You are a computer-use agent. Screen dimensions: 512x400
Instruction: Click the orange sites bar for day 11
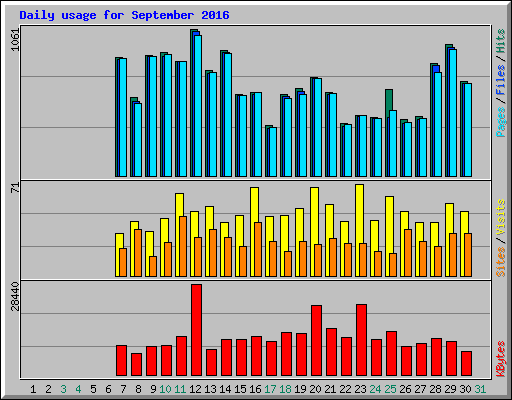click(x=183, y=246)
